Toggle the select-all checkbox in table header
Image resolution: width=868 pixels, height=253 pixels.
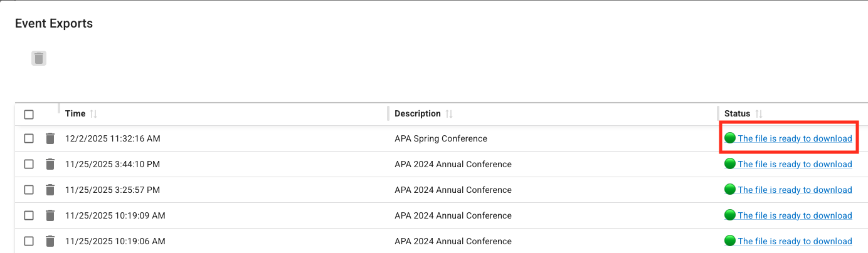(x=29, y=115)
